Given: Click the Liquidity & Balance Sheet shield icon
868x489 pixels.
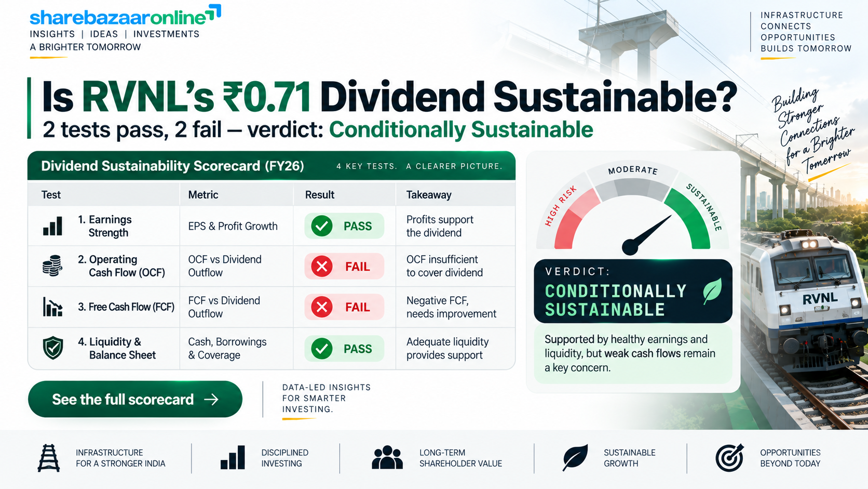Looking at the screenshot, I should click(52, 348).
